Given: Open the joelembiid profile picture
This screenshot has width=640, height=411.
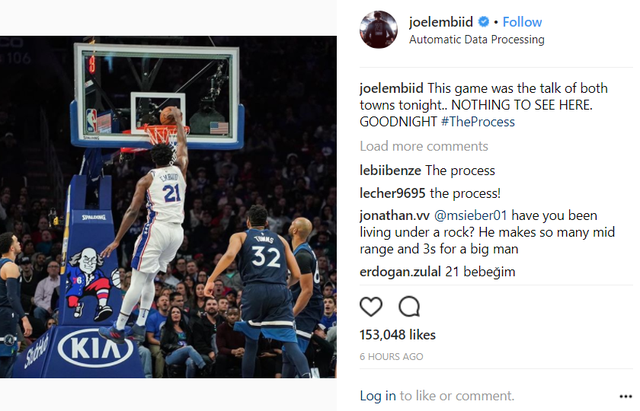Looking at the screenshot, I should coord(378,29).
